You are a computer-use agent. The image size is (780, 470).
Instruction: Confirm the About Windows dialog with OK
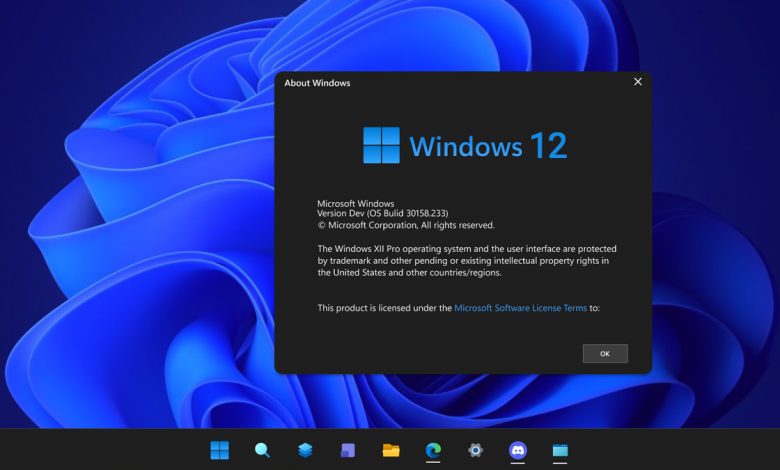pos(605,354)
